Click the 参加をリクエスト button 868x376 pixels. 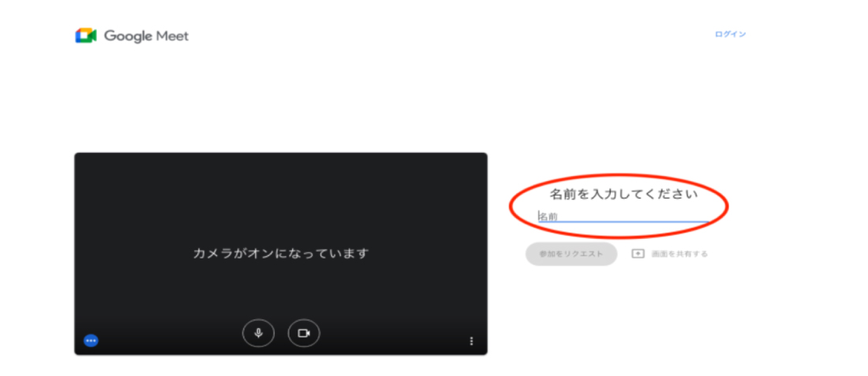571,254
